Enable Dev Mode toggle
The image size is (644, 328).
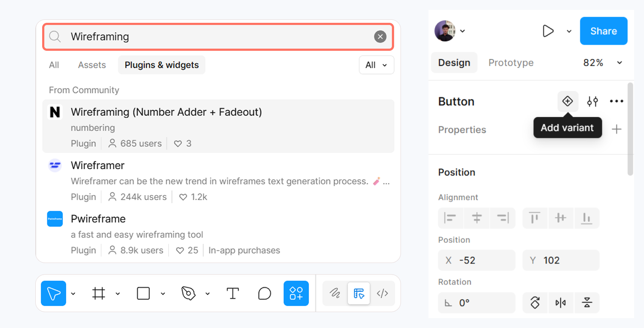[382, 294]
